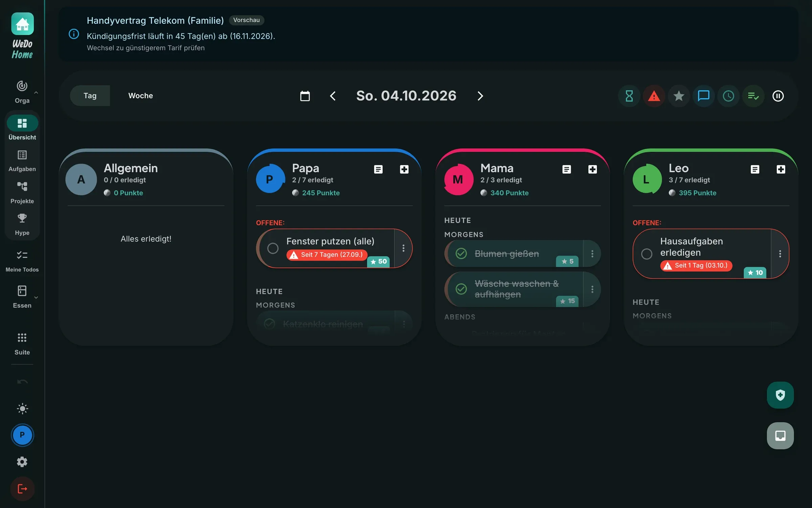Switch to Tag view
Image resolution: width=812 pixels, height=508 pixels.
(x=90, y=96)
